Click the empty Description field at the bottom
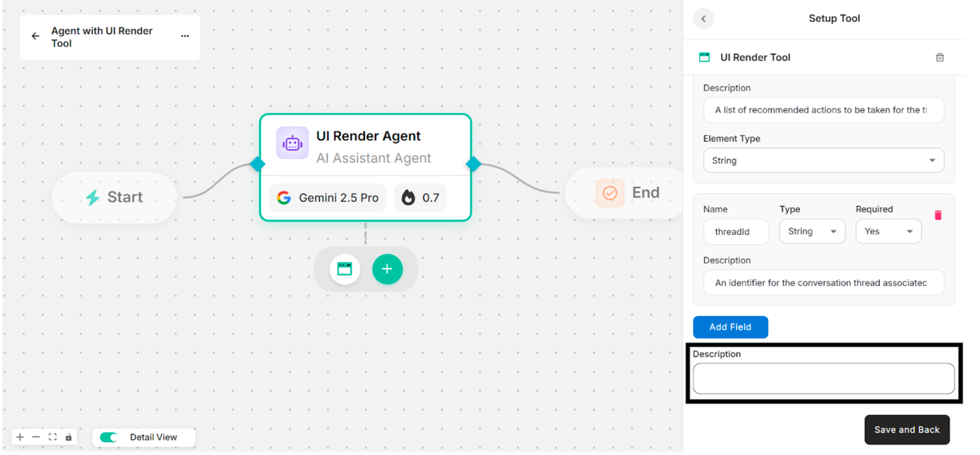Screen dimensions: 980x455 pyautogui.click(x=824, y=379)
